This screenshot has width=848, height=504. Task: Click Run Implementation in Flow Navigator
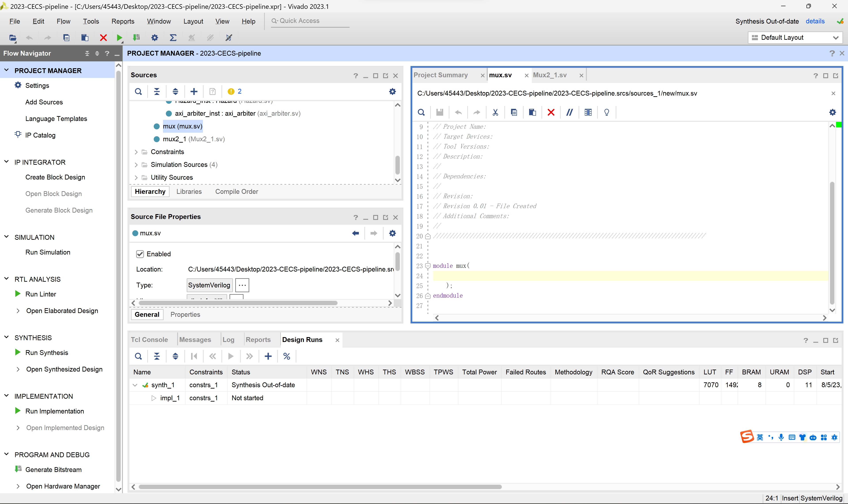[x=55, y=411]
